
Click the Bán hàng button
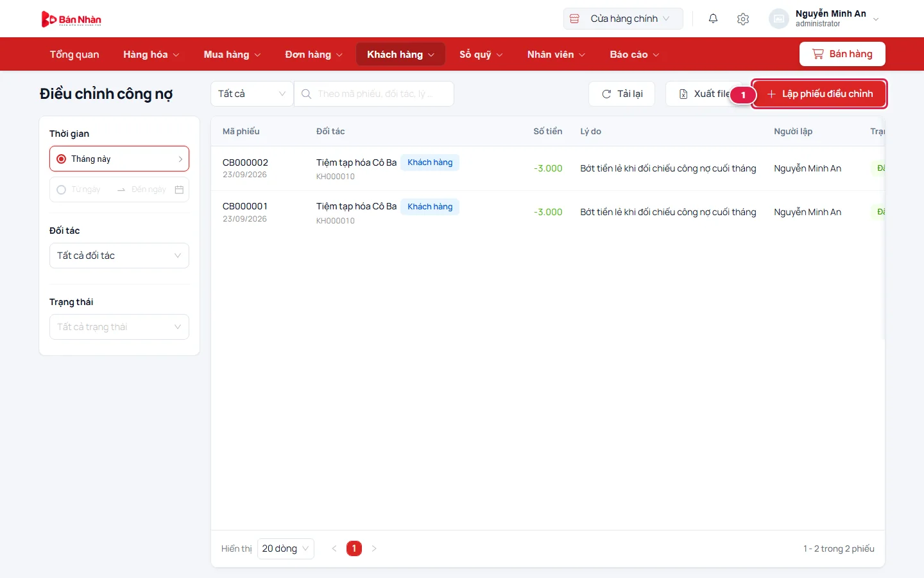tap(842, 54)
